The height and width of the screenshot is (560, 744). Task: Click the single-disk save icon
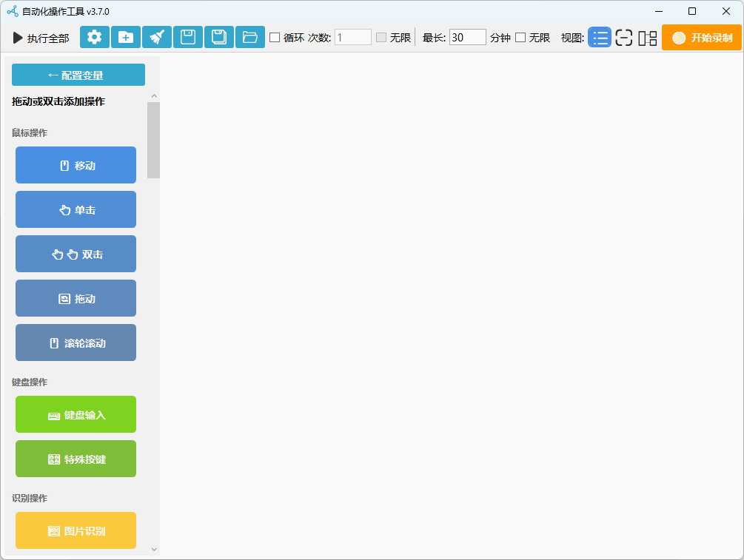pyautogui.click(x=188, y=37)
